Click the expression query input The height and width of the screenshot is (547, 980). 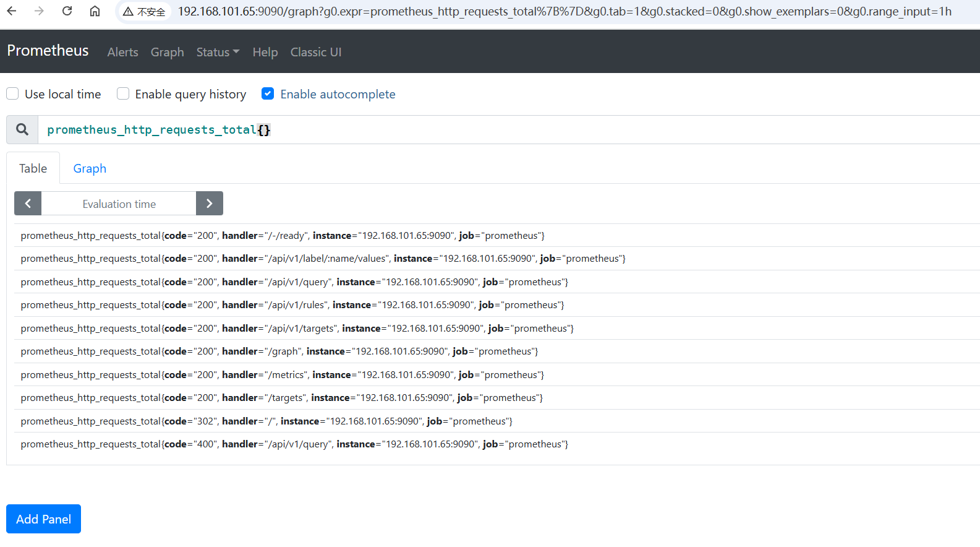(509, 129)
